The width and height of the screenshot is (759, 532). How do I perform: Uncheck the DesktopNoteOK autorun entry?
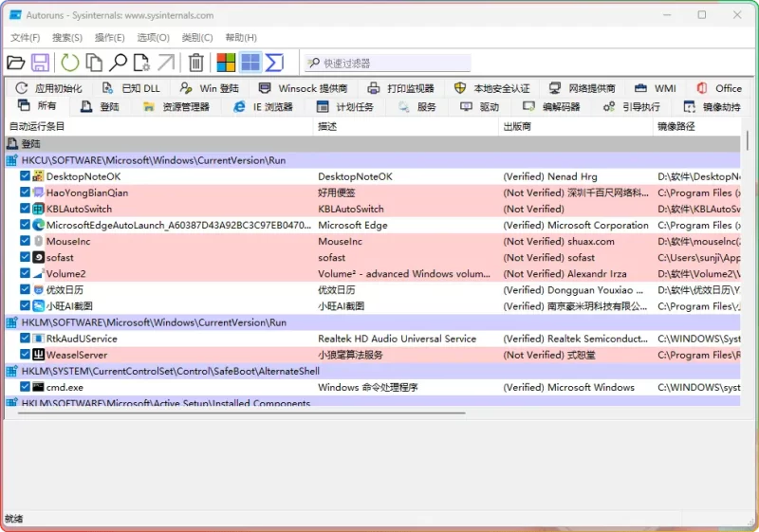click(26, 176)
